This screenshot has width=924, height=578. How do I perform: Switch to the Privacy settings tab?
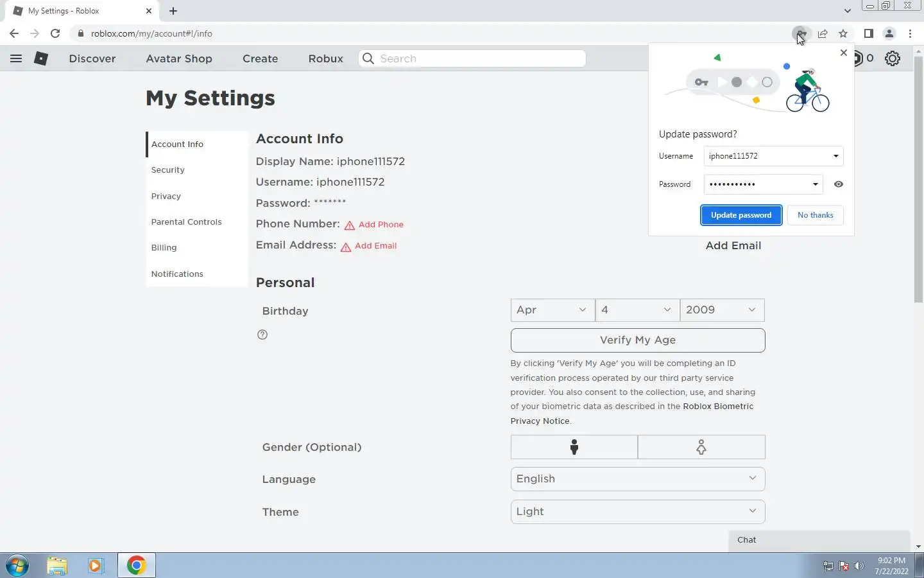tap(196, 197)
